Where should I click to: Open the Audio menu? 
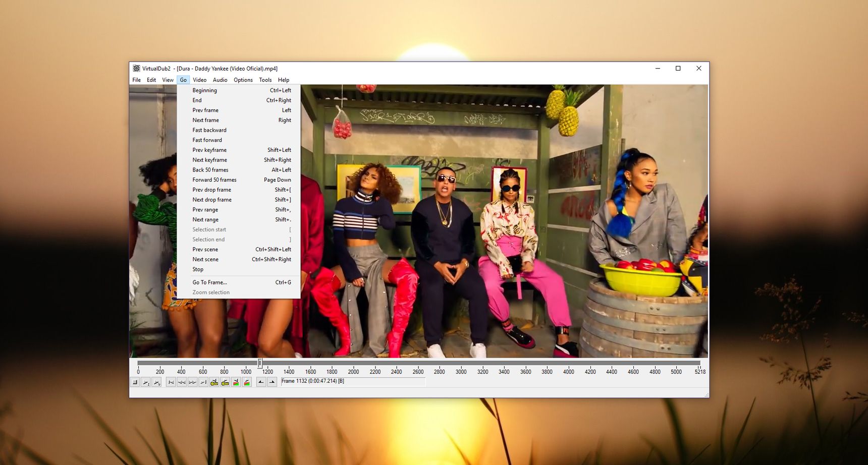pyautogui.click(x=220, y=80)
